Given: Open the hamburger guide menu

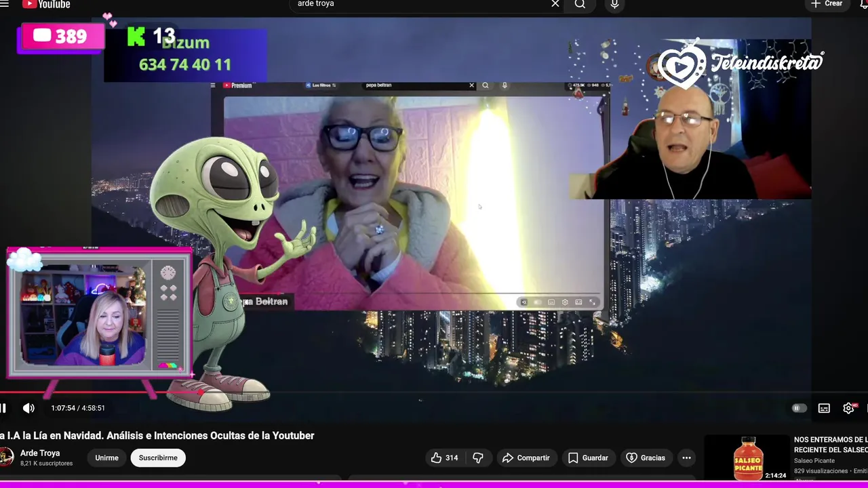Looking at the screenshot, I should click(5, 4).
